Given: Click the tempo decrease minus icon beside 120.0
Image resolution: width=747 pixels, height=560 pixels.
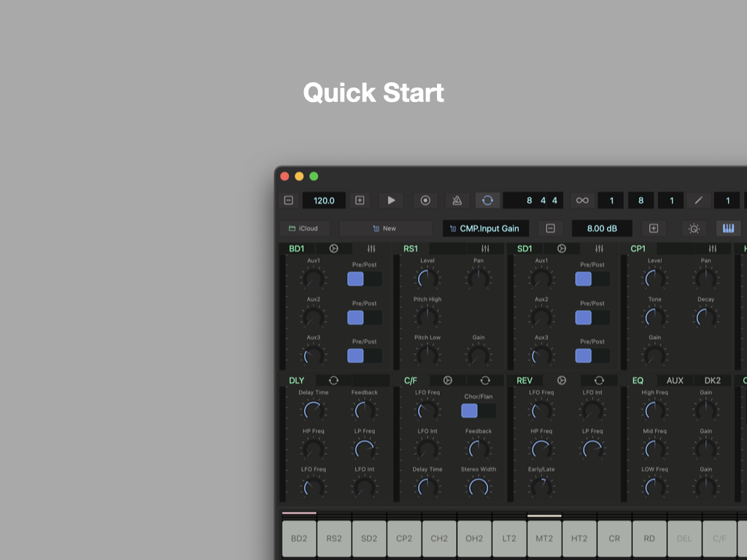Looking at the screenshot, I should pos(289,201).
